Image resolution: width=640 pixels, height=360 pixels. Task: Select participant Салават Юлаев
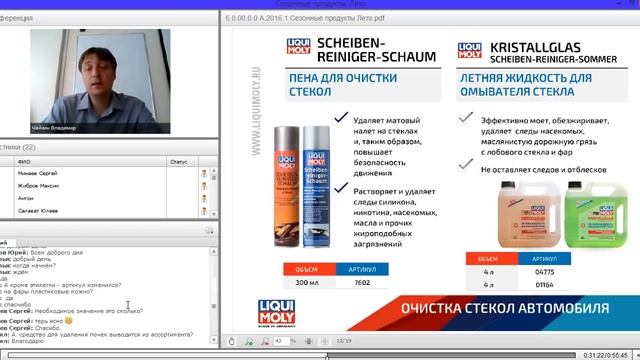coord(38,211)
